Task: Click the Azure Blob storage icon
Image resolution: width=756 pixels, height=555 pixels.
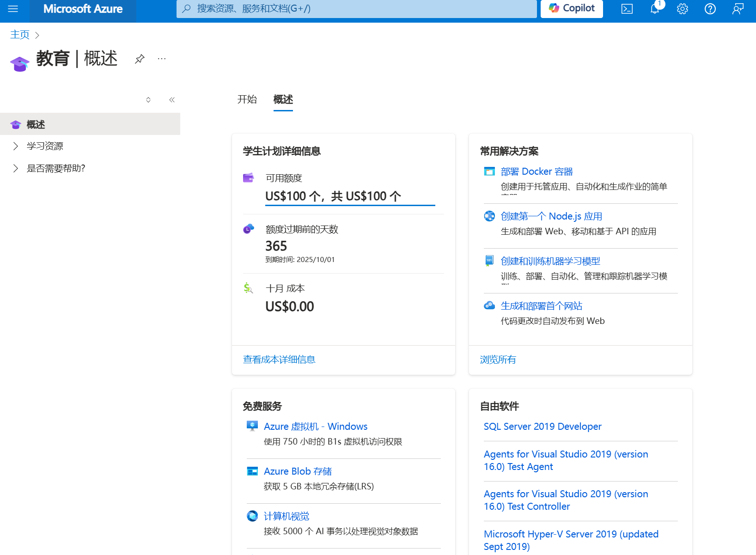Action: [x=252, y=471]
